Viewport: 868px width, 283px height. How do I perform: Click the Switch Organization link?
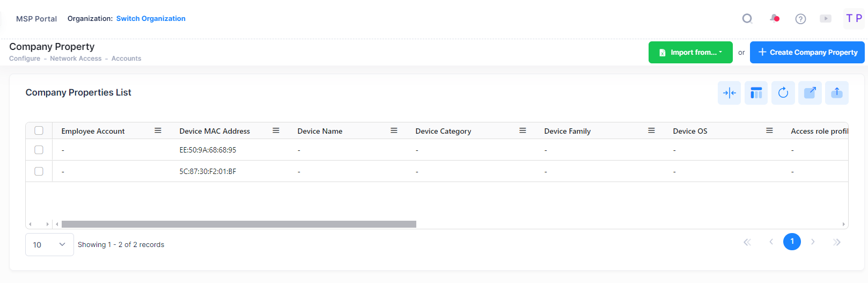(151, 19)
